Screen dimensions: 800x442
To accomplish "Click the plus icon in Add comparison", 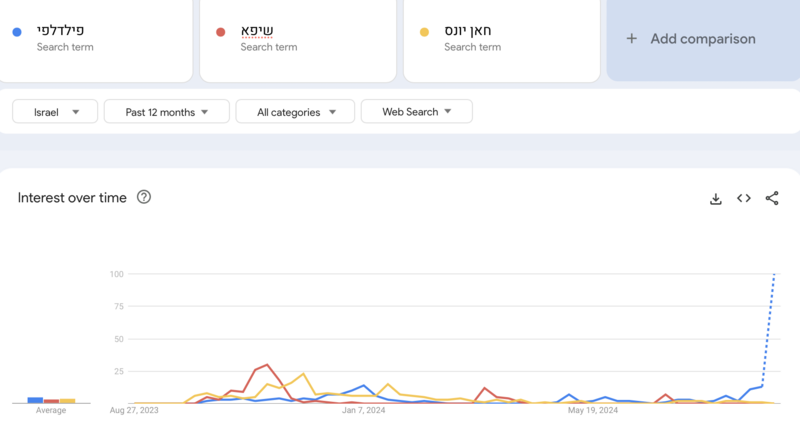I will tap(632, 39).
